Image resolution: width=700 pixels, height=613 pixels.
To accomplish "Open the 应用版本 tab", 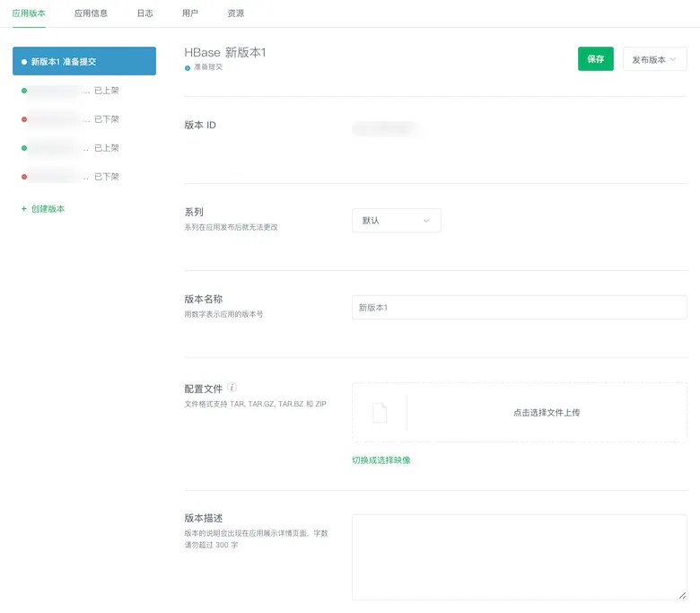I will pos(29,13).
